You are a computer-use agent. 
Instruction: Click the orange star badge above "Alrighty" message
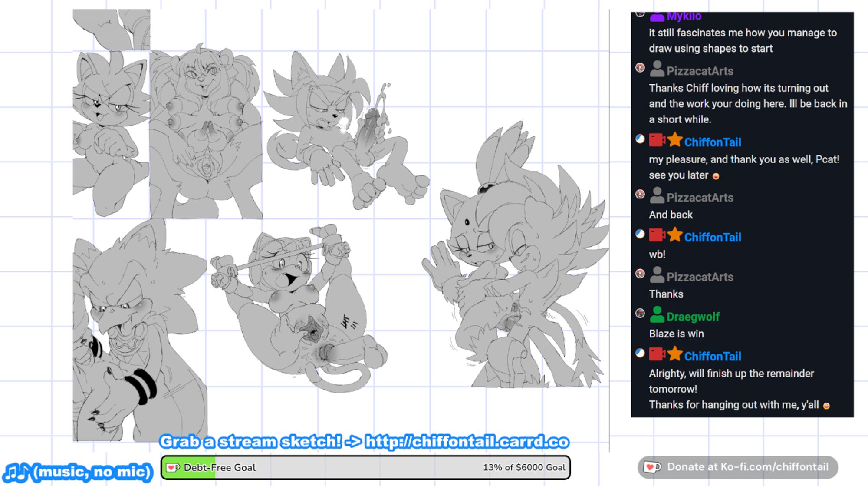point(675,354)
